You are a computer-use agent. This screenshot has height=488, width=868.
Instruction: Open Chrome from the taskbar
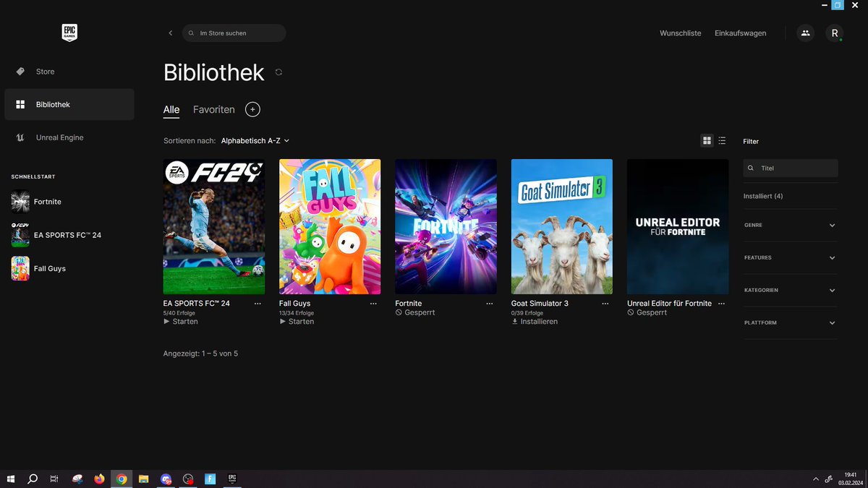(x=122, y=479)
